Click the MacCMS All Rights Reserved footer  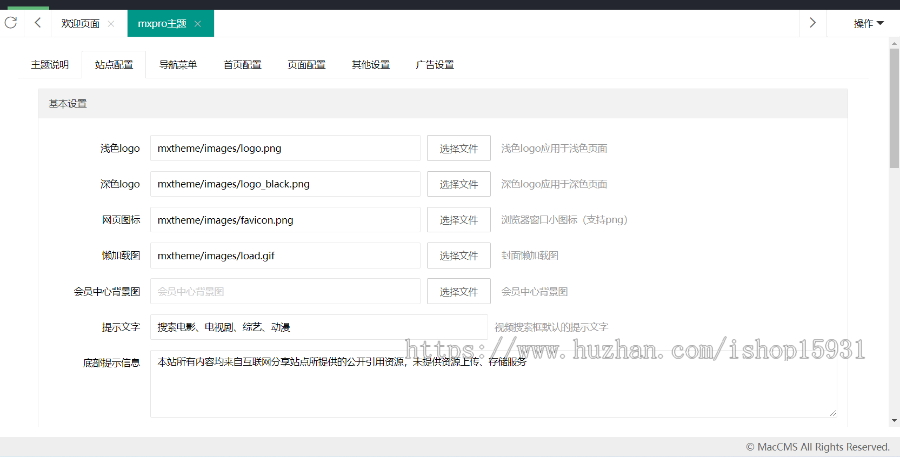click(817, 447)
